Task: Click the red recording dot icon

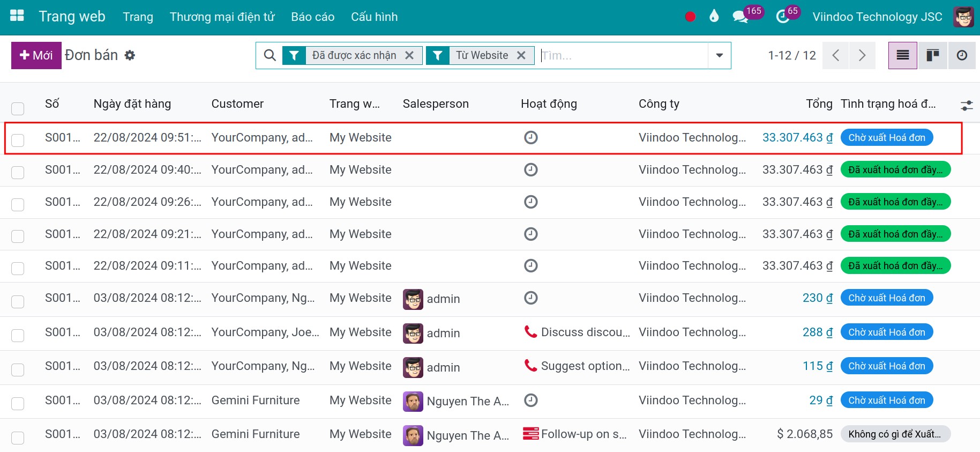Action: pyautogui.click(x=690, y=17)
